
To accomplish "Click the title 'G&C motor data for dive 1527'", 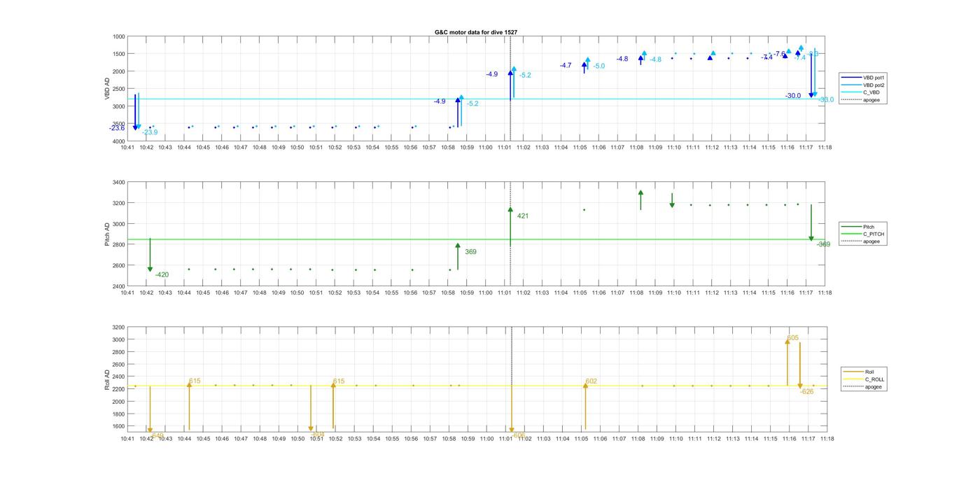I will (476, 32).
